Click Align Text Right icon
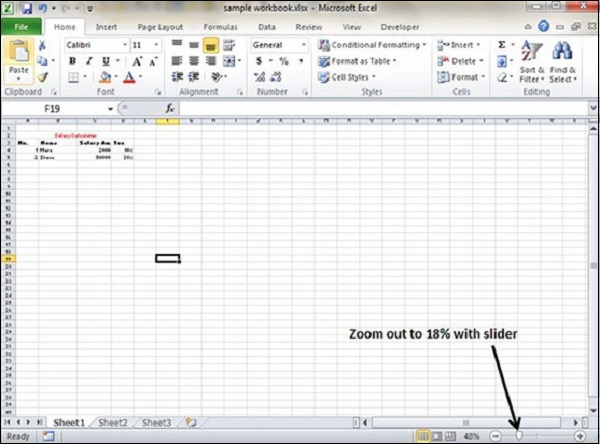This screenshot has width=600, height=444. click(211, 61)
